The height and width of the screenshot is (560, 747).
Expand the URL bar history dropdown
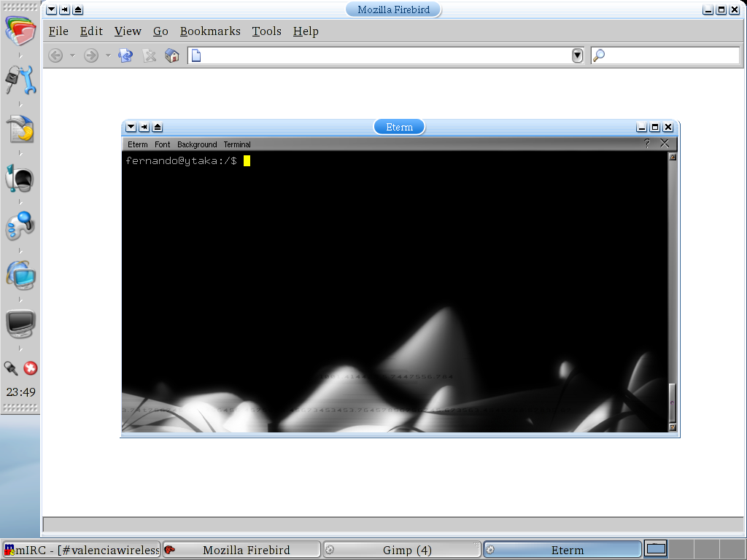click(x=578, y=55)
